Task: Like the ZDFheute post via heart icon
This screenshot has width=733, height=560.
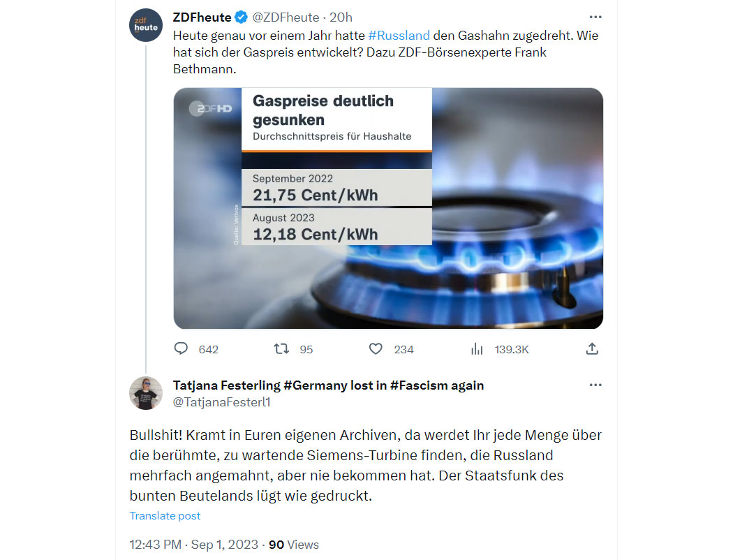Action: point(376,348)
